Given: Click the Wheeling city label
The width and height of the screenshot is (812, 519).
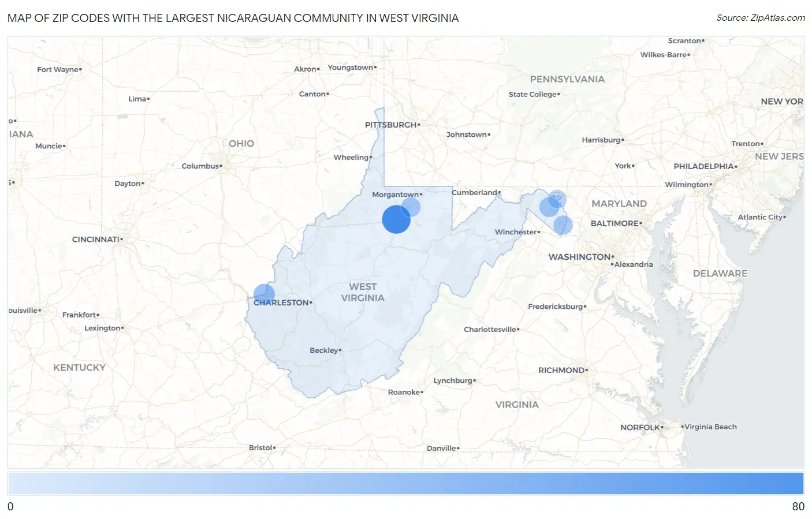Looking at the screenshot, I should (x=351, y=157).
